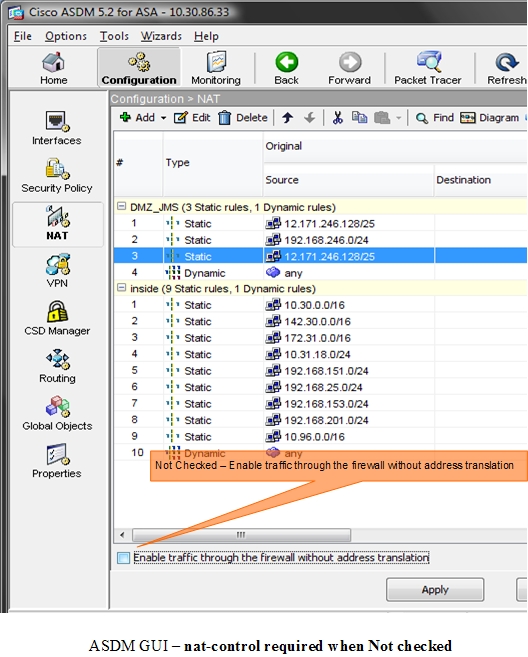Open the Home view
Viewport: 528px width, 657px height.
click(54, 68)
